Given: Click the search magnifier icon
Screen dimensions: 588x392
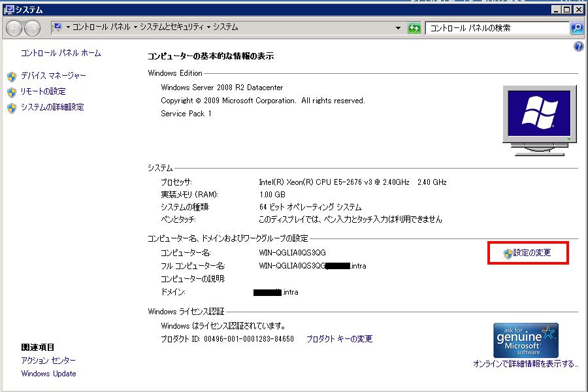Looking at the screenshot, I should tap(577, 28).
